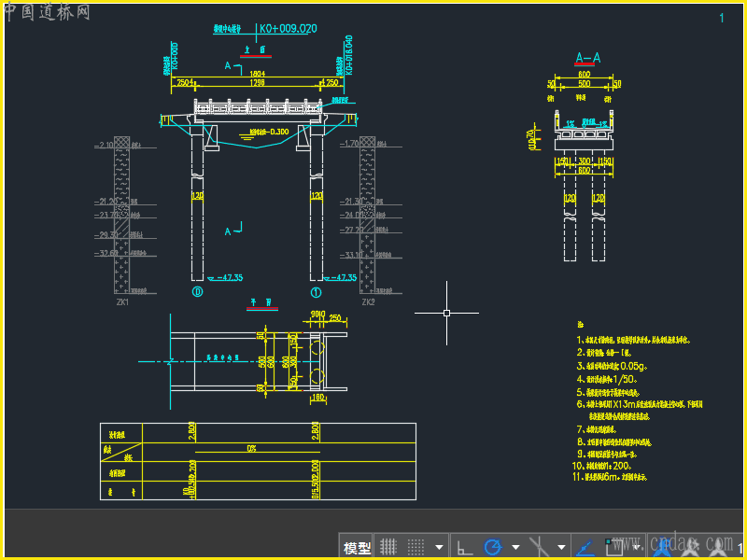The height and width of the screenshot is (560, 747).
Task: Select the 1804 overall length dimension
Action: [258, 74]
